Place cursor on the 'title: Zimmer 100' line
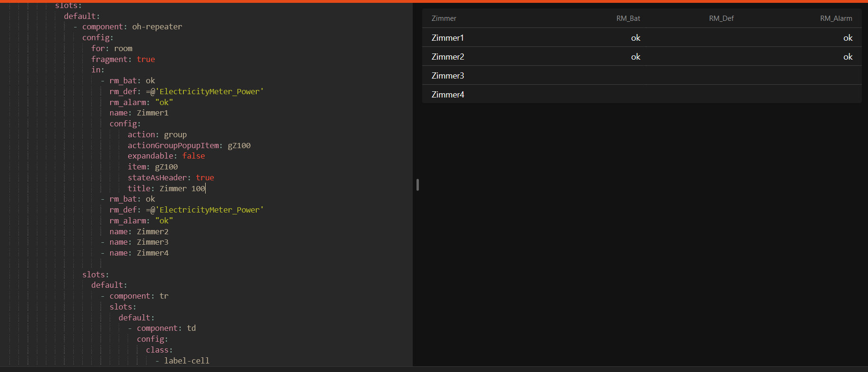Viewport: 868px width, 372px height. (166, 188)
